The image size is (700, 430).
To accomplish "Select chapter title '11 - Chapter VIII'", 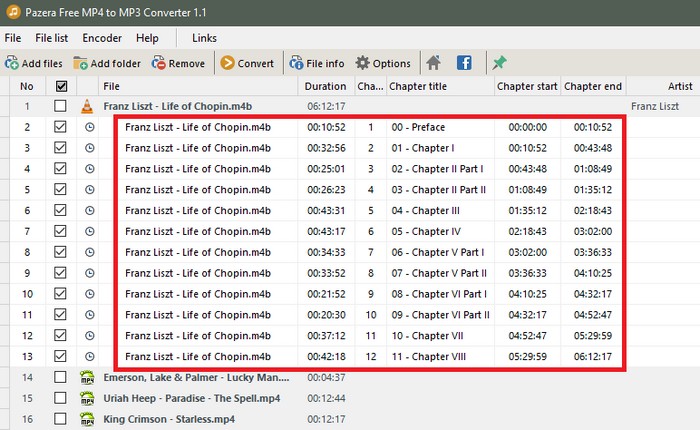I will (x=429, y=357).
